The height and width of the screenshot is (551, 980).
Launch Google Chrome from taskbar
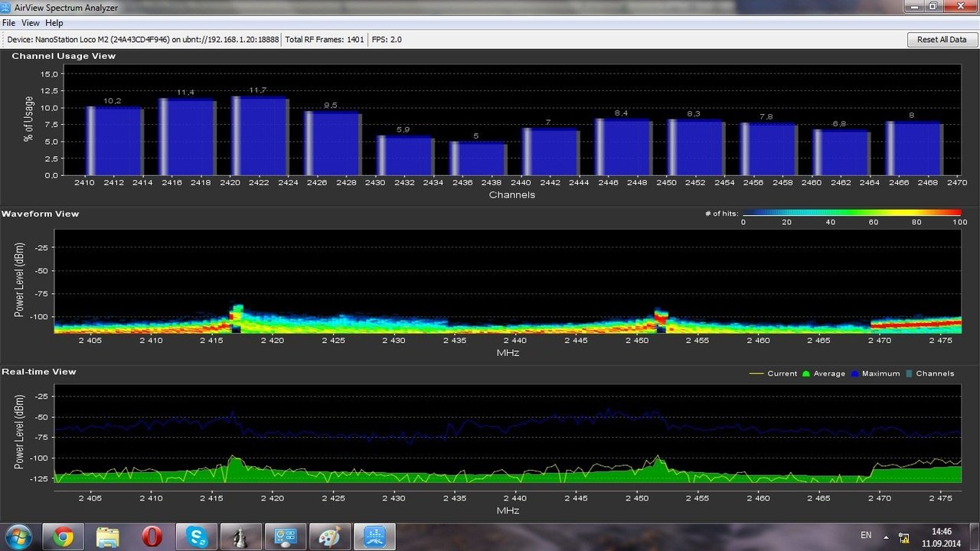64,537
